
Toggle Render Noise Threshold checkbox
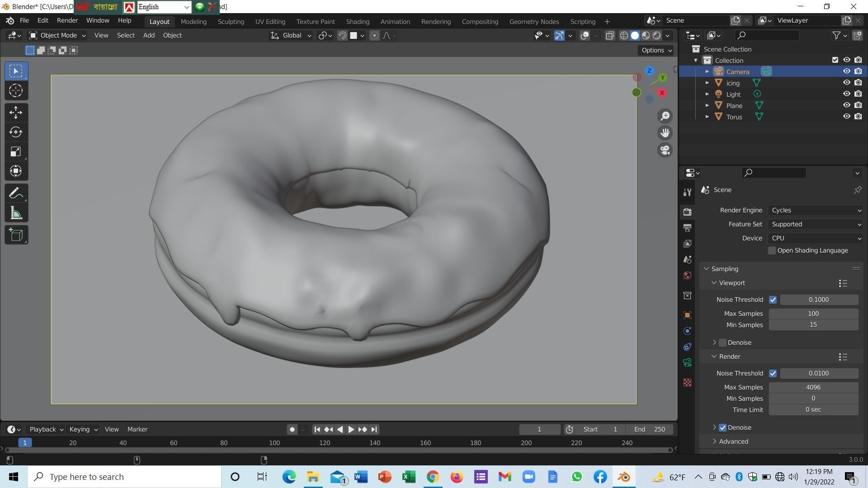[x=773, y=373]
